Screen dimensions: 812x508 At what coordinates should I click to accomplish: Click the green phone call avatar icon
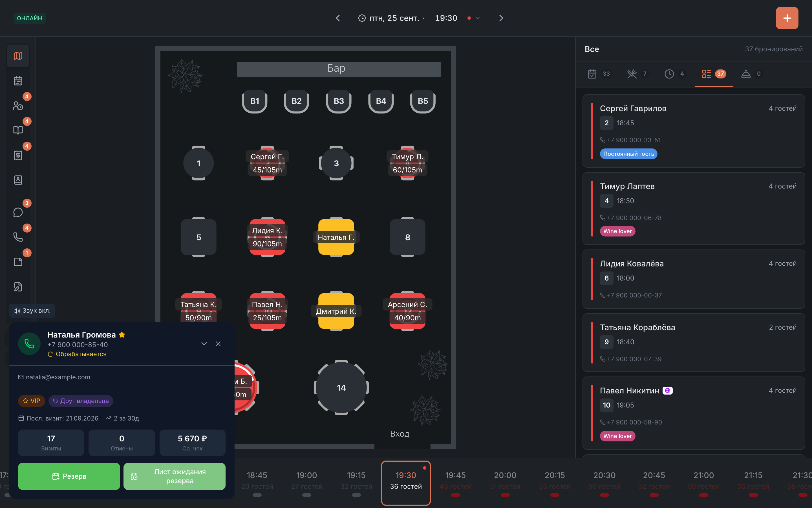pos(29,344)
